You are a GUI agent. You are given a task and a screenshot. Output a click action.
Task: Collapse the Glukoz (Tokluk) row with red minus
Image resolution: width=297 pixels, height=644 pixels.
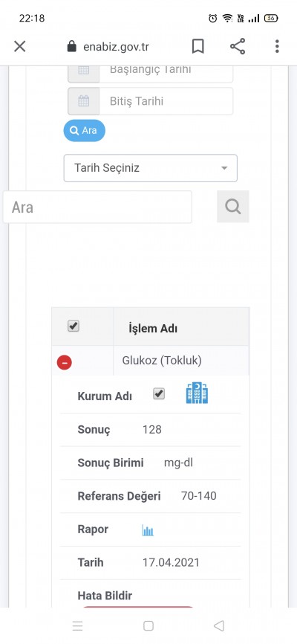click(x=65, y=362)
